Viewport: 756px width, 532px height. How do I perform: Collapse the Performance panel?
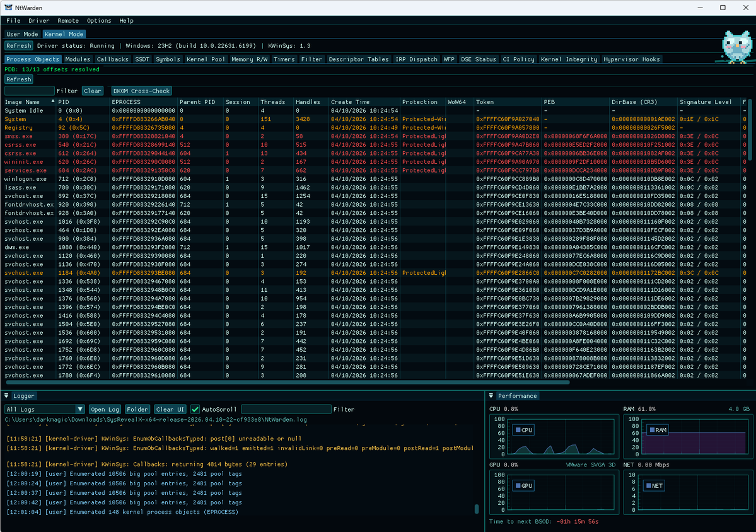click(x=491, y=396)
